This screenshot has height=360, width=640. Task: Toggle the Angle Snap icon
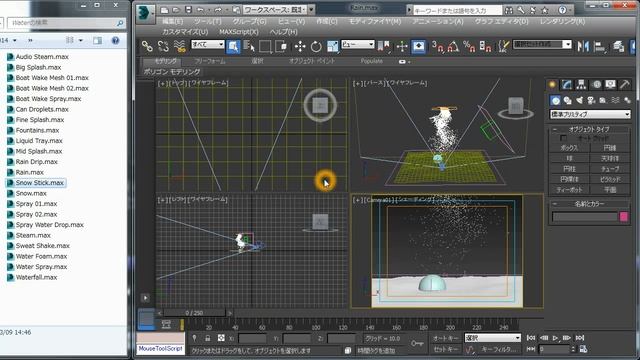(x=453, y=46)
